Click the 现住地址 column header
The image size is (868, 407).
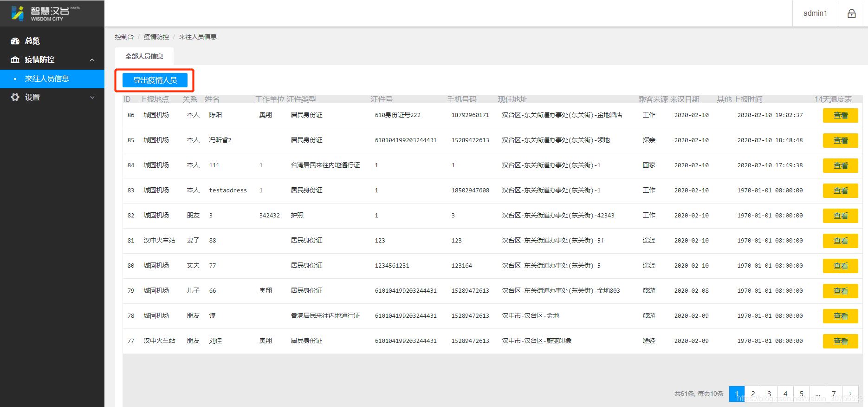pos(512,99)
